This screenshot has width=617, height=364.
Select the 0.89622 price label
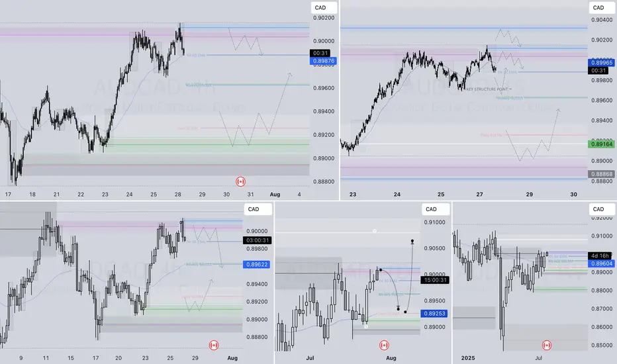coord(257,265)
